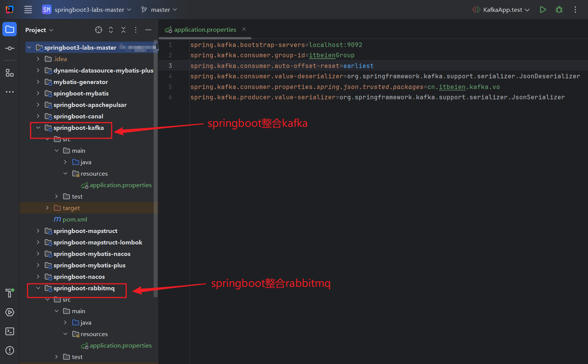Open the KafkaApp.test run configuration dropdown
This screenshot has width=588, height=364.
pos(502,10)
